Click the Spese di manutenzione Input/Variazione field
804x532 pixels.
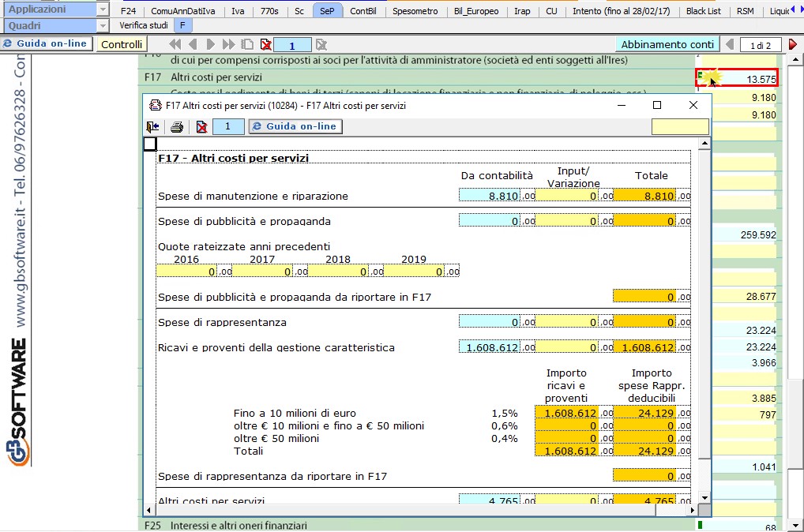567,196
